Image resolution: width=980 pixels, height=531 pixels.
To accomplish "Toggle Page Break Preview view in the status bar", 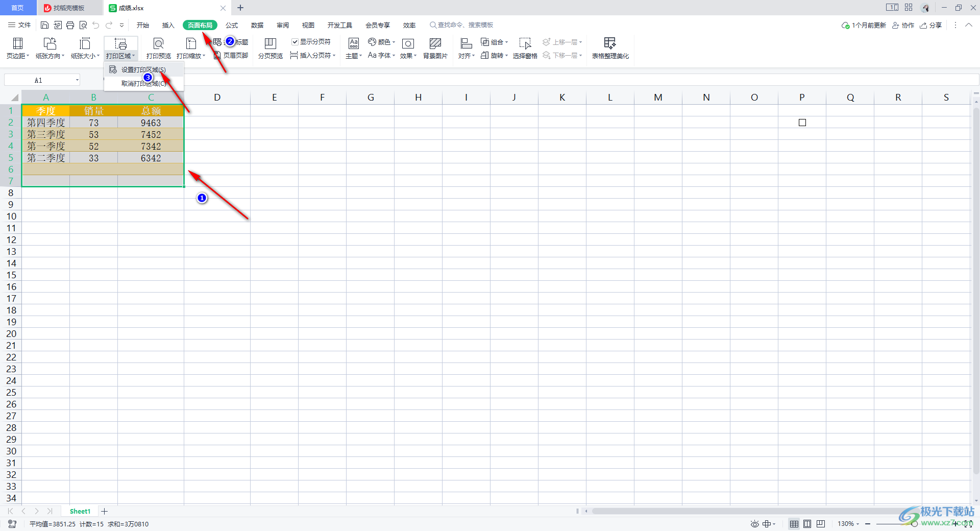I will pos(821,524).
